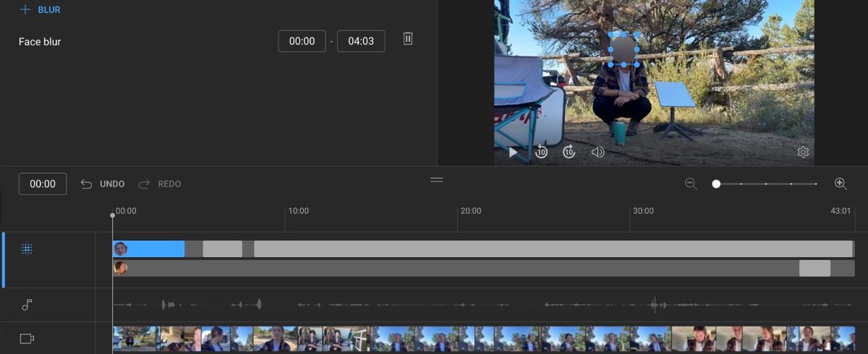Skip forward 10 seconds in preview
Screen dimensions: 868x354
pos(569,152)
